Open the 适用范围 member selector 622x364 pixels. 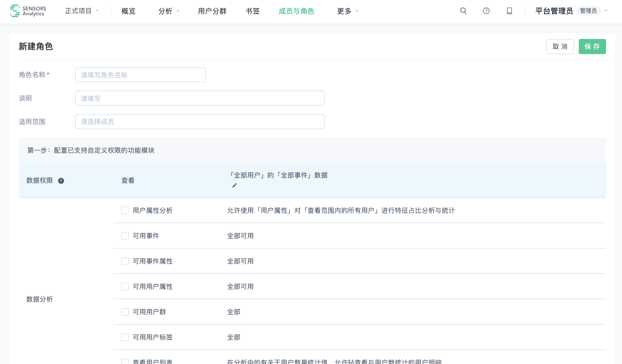click(200, 122)
